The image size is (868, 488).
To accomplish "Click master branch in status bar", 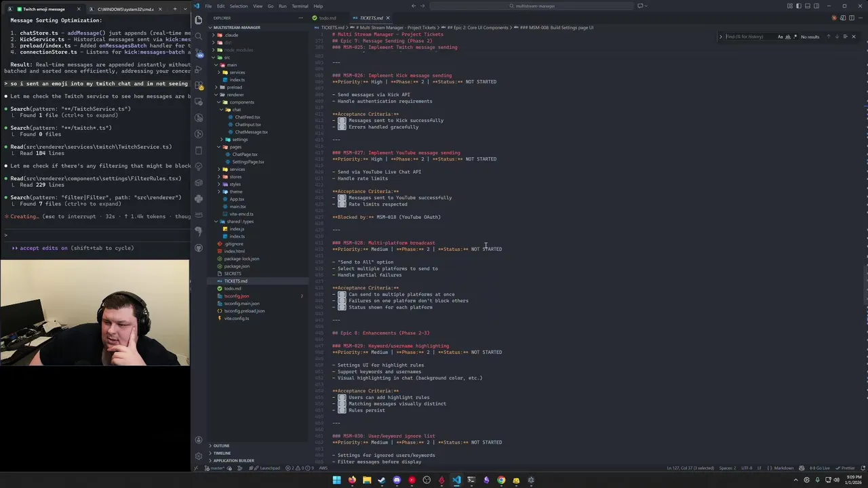I will pyautogui.click(x=215, y=468).
